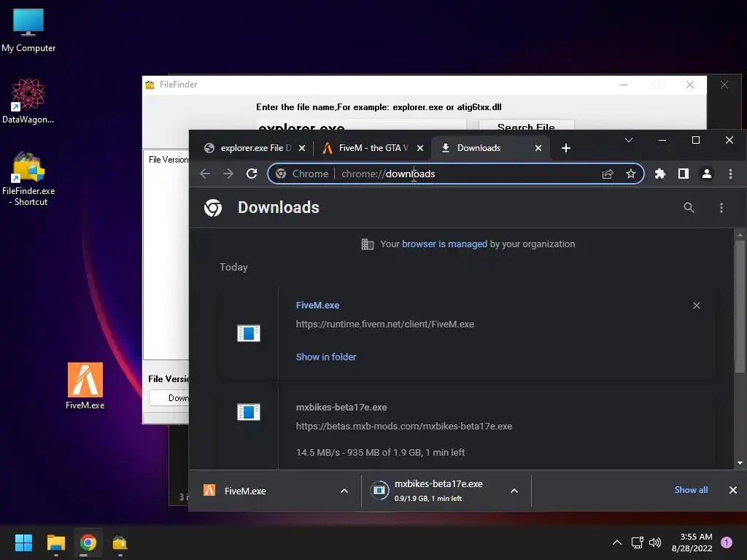Open DataWagon desktop shortcut
747x560 pixels.
[28, 101]
